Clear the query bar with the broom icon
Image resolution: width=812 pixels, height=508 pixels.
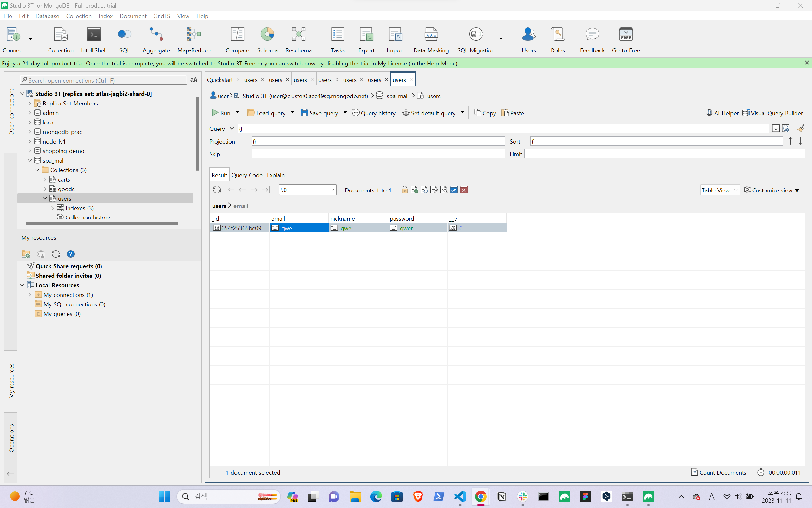(801, 128)
